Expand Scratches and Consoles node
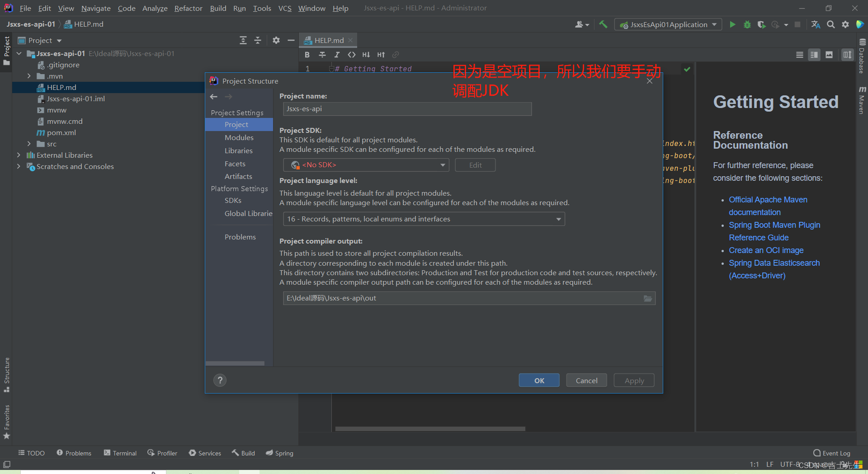868x474 pixels. pyautogui.click(x=19, y=166)
